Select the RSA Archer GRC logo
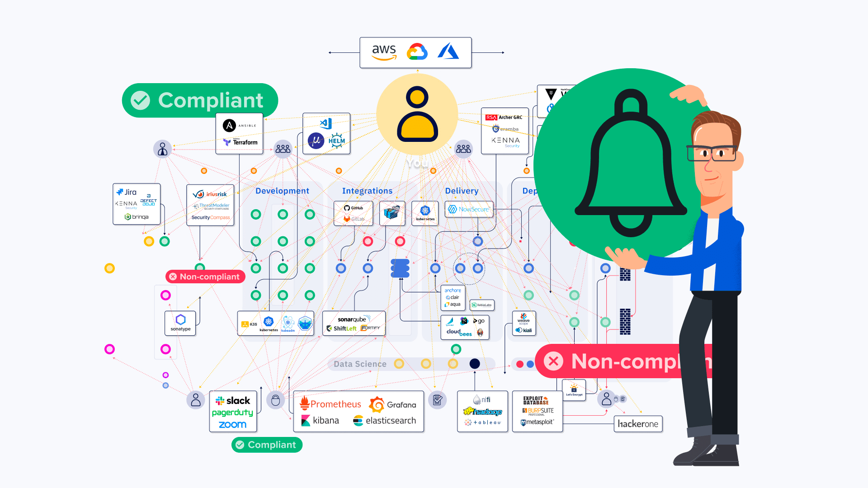 click(504, 117)
